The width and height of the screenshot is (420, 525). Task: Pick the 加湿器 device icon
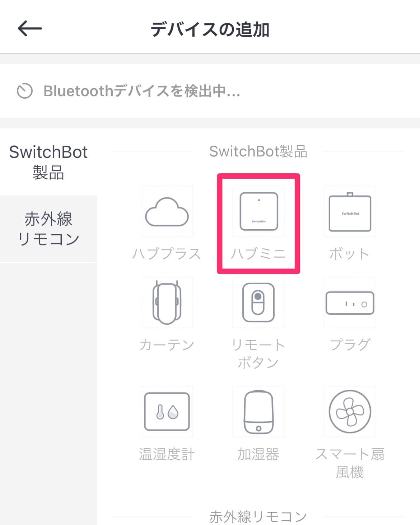[258, 412]
